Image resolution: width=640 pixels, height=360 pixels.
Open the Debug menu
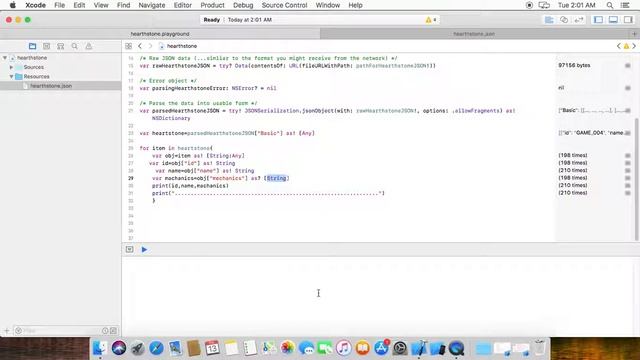click(x=243, y=5)
